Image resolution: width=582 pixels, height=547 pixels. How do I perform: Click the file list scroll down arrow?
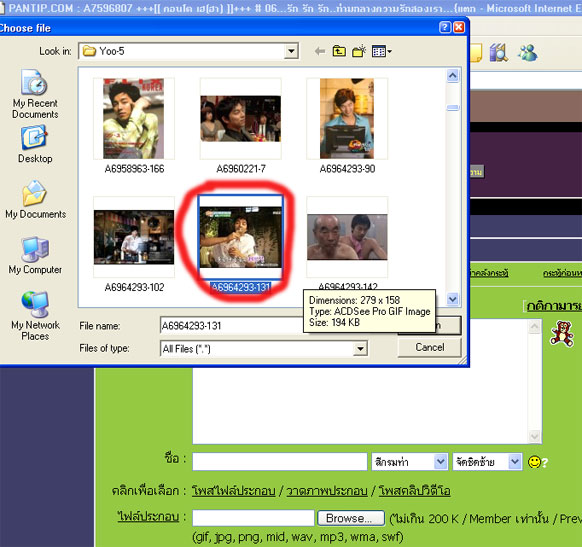pyautogui.click(x=452, y=299)
